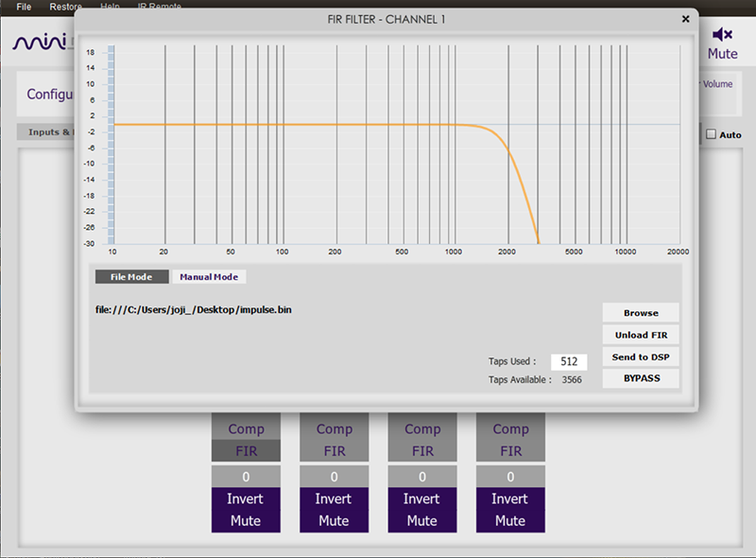756x558 pixels.
Task: Toggle Invert in the rightmost channel column
Action: click(510, 498)
